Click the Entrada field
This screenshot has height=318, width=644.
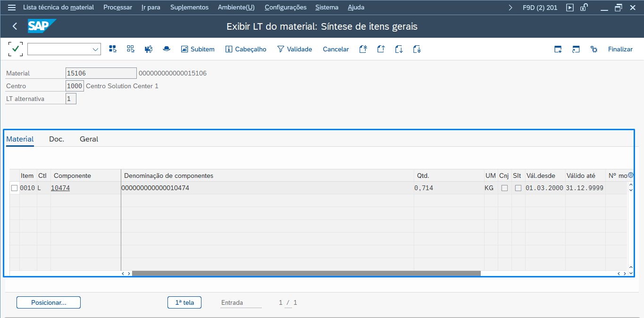point(241,302)
